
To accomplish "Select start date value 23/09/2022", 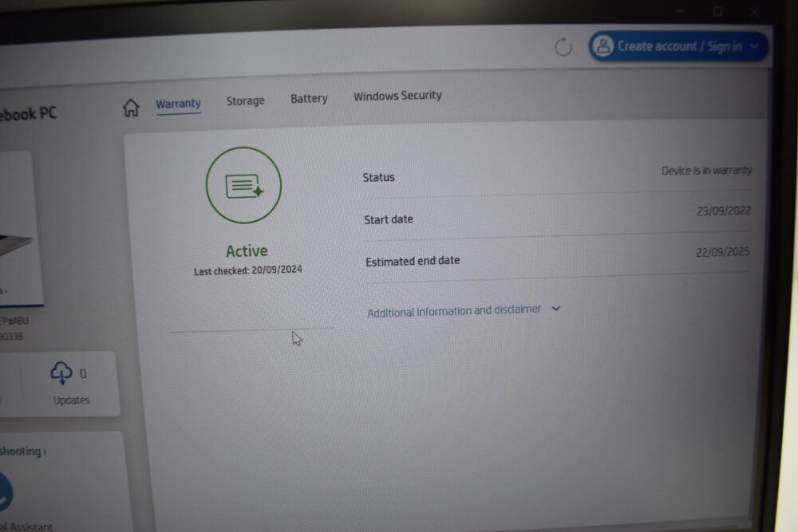I will (724, 211).
